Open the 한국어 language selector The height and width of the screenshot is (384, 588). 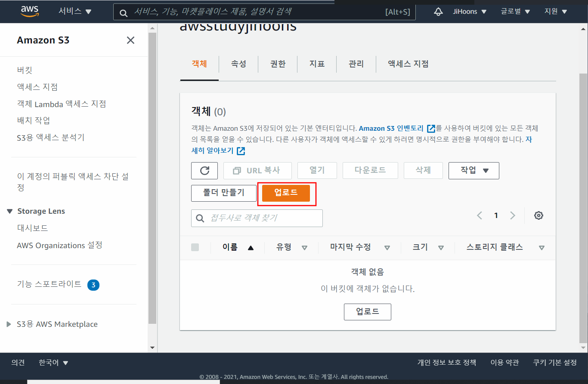pyautogui.click(x=53, y=362)
